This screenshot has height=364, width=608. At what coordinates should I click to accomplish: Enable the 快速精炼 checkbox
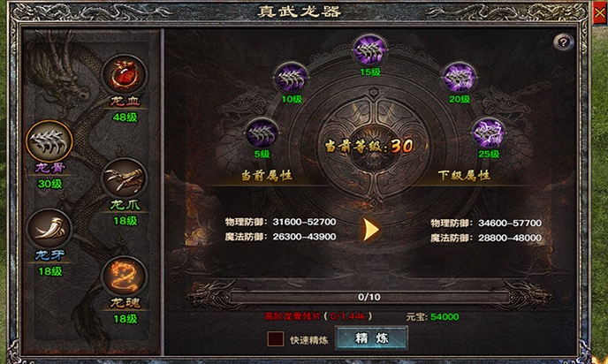coord(276,338)
